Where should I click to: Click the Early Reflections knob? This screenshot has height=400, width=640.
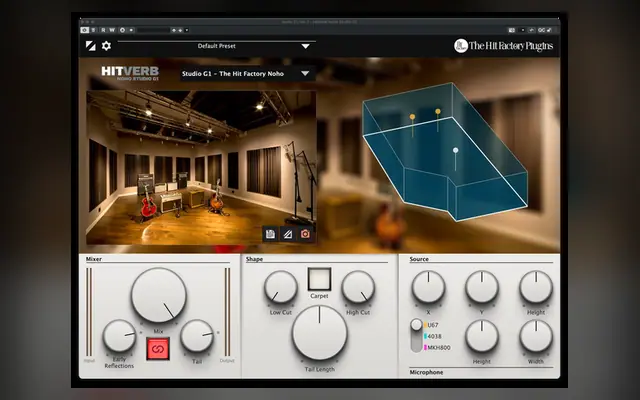(119, 336)
